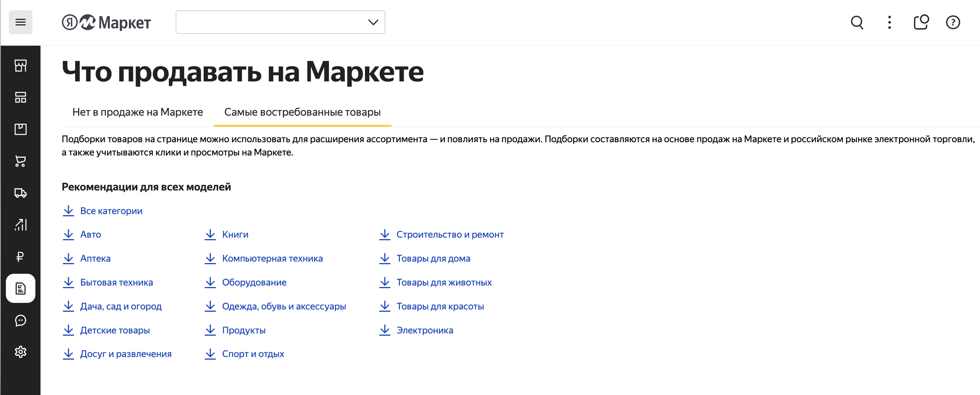Select the highlighted recommendations document sidebar icon
The height and width of the screenshot is (395, 980).
[21, 289]
